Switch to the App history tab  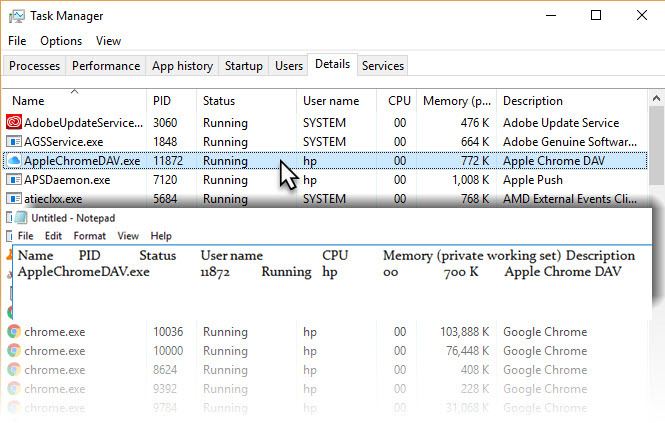182,66
